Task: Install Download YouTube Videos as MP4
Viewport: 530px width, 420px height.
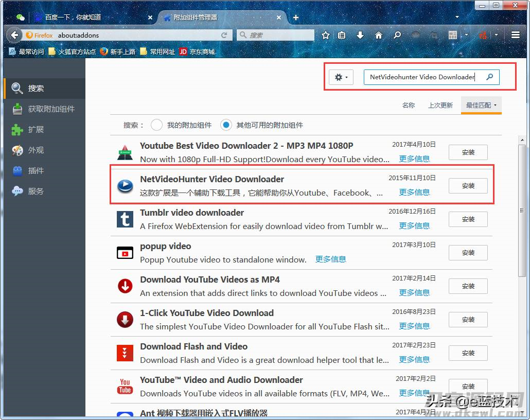Action: click(468, 286)
